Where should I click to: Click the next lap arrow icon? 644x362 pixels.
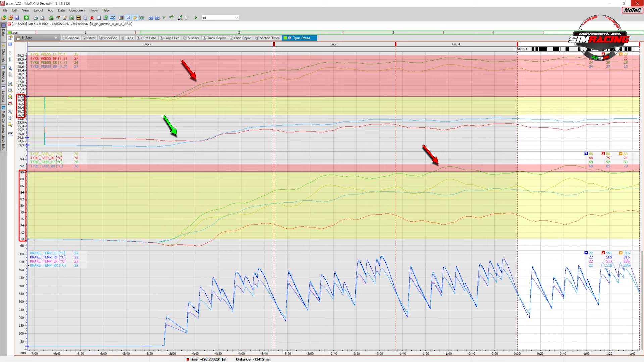tap(157, 18)
